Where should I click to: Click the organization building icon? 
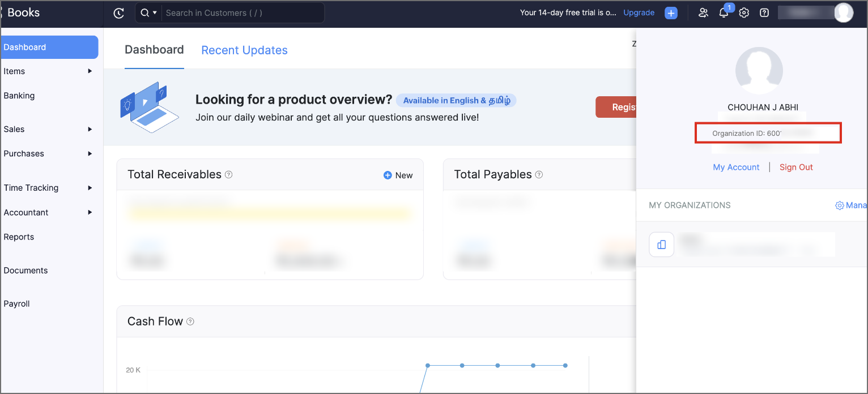pos(661,245)
